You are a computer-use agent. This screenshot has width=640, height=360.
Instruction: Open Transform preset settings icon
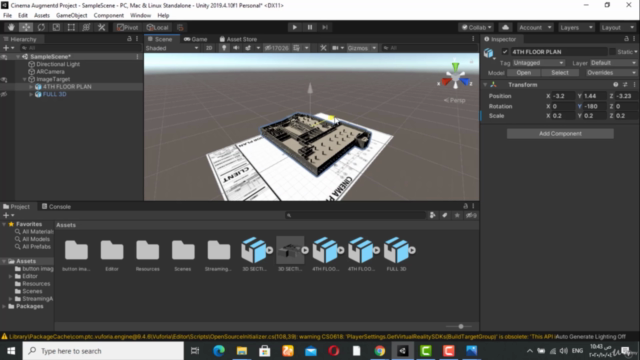[x=625, y=84]
